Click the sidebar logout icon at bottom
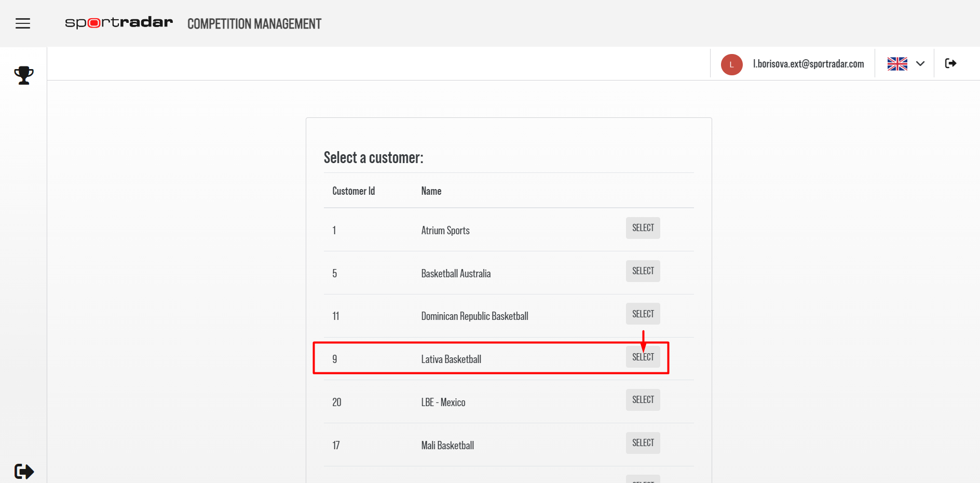This screenshot has width=980, height=483. tap(24, 471)
